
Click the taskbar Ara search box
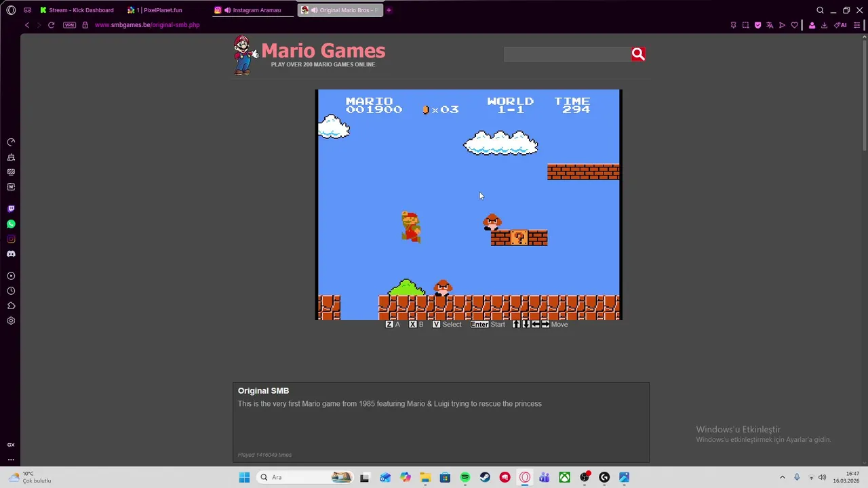(x=305, y=477)
